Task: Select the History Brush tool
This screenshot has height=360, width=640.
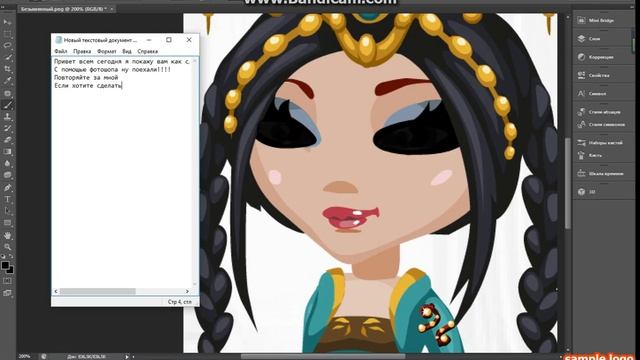Action: point(7,128)
